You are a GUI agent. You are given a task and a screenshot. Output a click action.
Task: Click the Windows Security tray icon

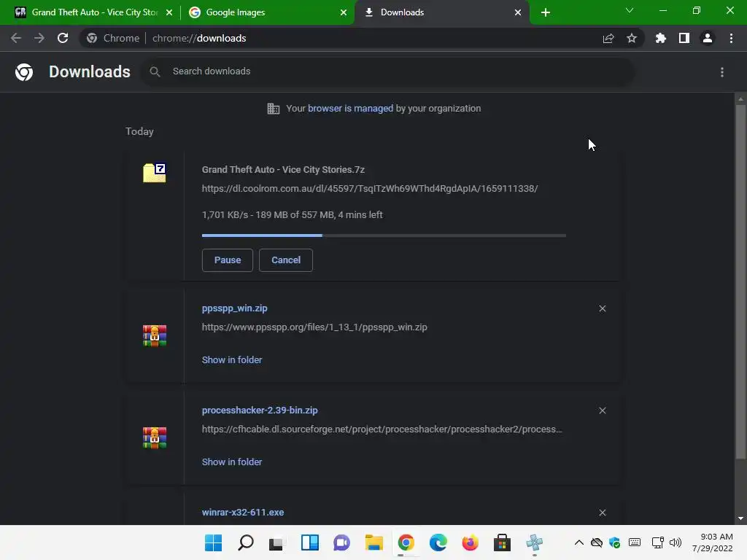coord(614,542)
